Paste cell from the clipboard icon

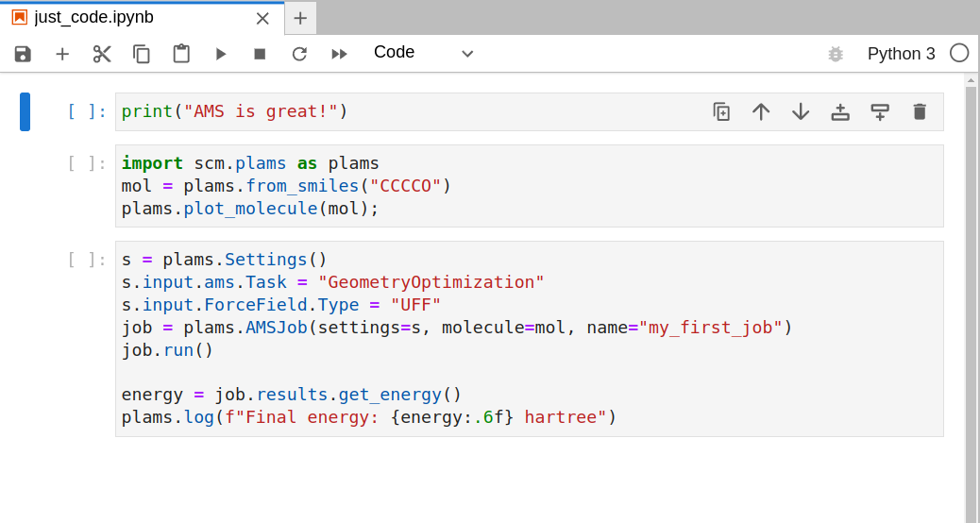181,54
